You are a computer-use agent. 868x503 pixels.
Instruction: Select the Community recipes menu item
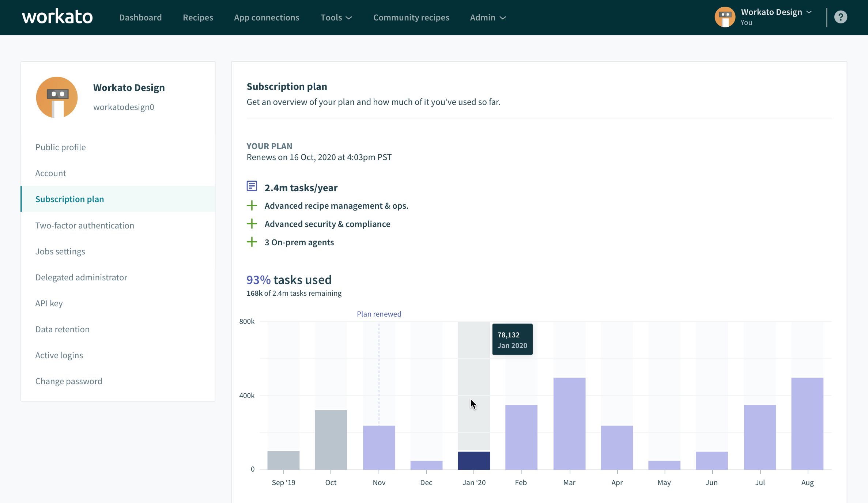411,18
